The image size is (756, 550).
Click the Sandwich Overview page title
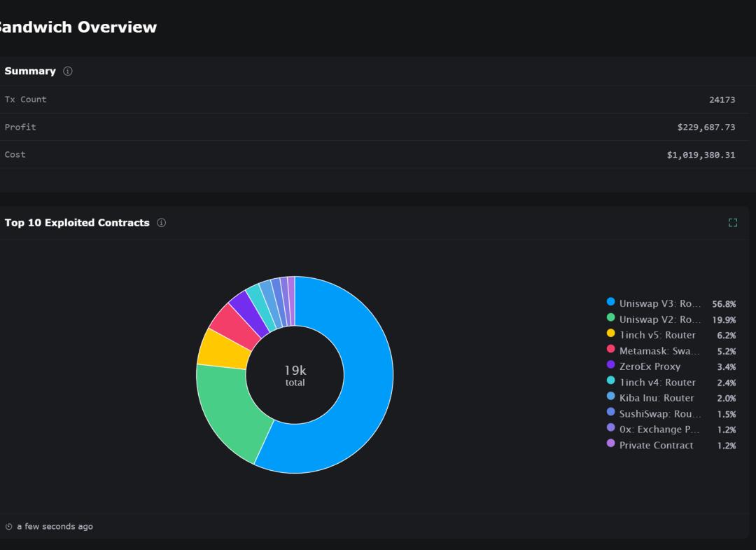click(x=77, y=27)
